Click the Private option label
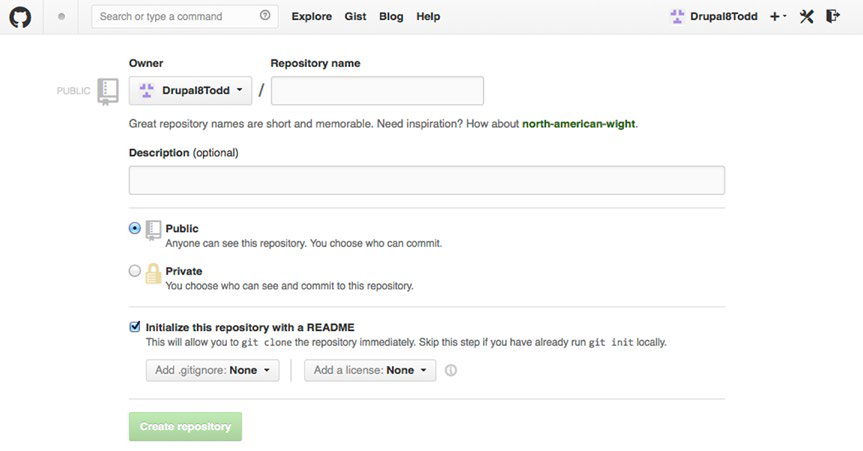 pos(184,271)
